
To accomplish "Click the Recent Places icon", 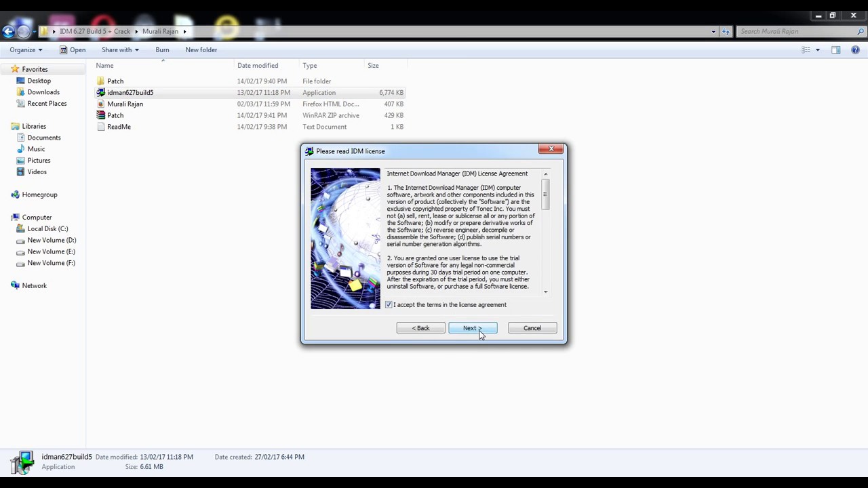I will click(21, 104).
